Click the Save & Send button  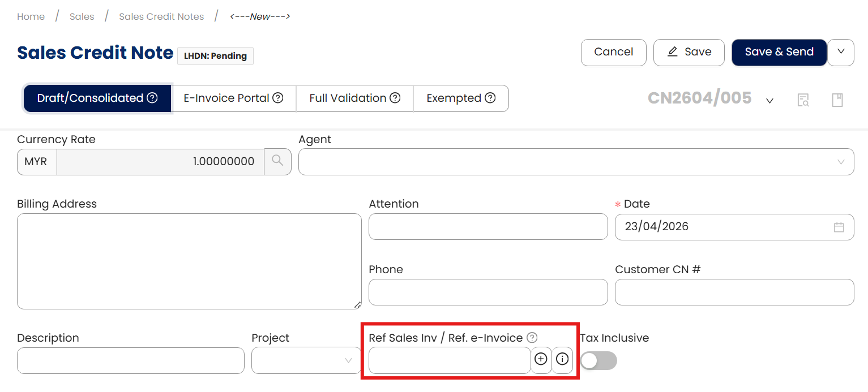coord(779,52)
